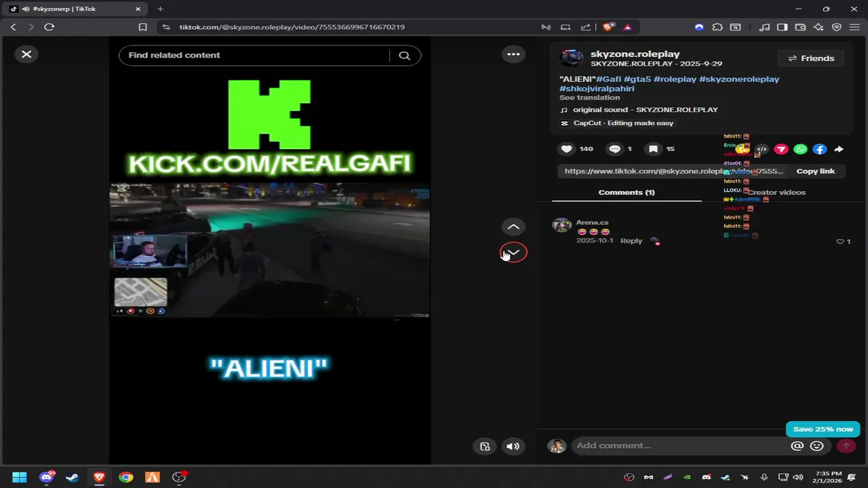Click Save 25% now banner
Image resolution: width=868 pixels, height=488 pixels.
pos(823,429)
